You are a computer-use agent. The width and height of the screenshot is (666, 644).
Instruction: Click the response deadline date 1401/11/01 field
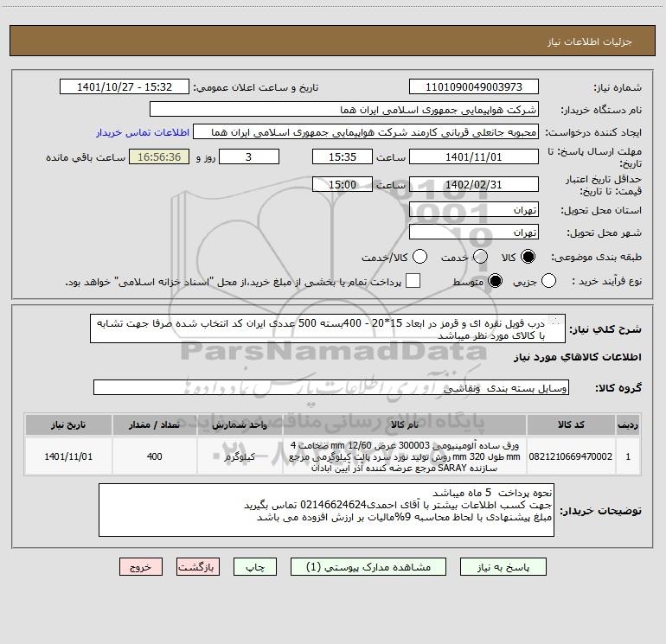pyautogui.click(x=474, y=156)
